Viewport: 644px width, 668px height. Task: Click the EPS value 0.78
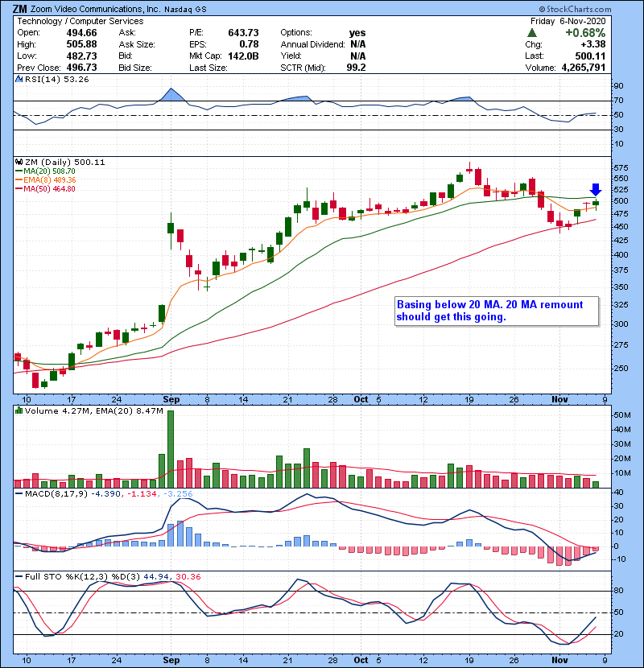[249, 44]
